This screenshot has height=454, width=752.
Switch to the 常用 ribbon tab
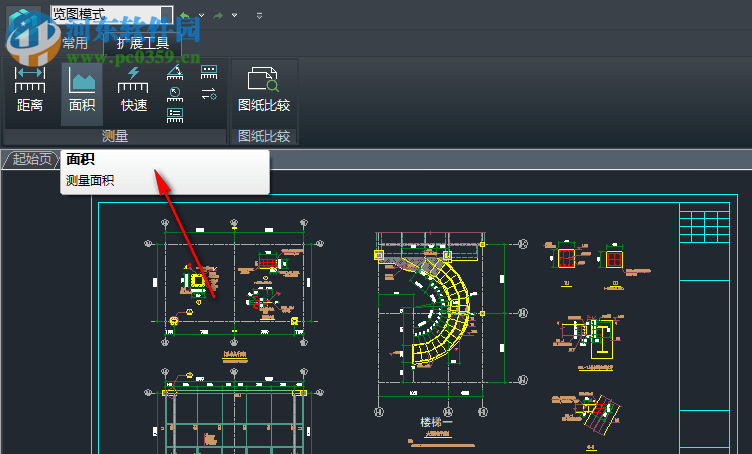coord(75,43)
